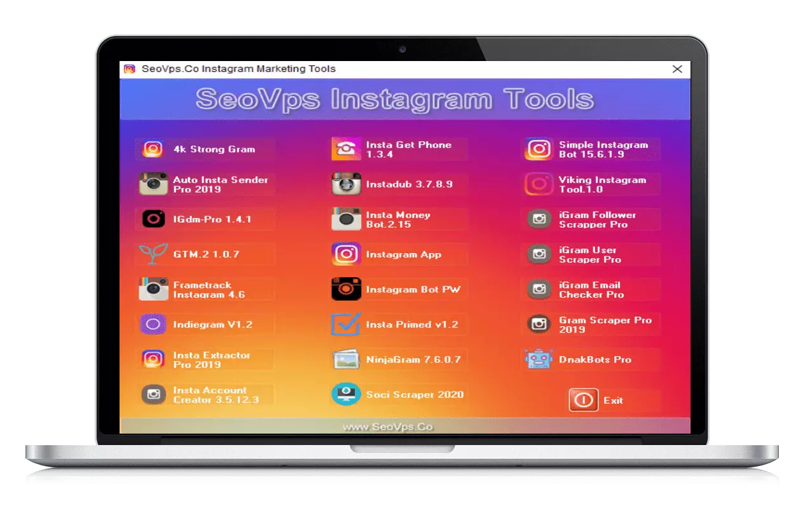Click the red Exit power icon

point(583,400)
